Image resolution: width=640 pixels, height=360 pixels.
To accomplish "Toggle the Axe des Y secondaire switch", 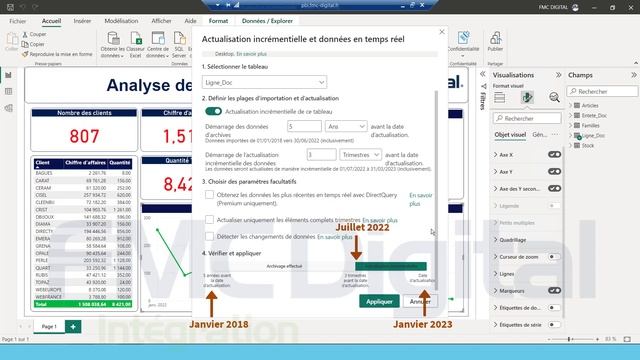I will [x=554, y=189].
